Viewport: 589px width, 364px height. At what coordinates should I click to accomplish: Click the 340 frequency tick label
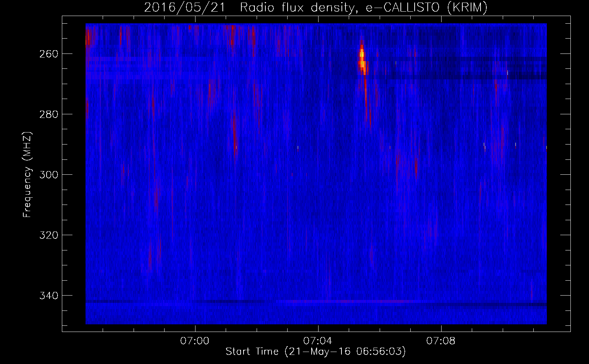point(49,296)
